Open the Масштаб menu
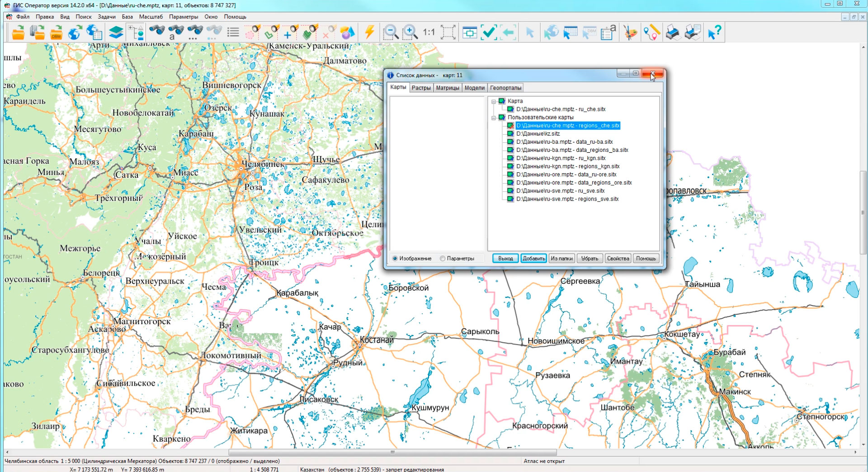868x472 pixels. (x=151, y=17)
